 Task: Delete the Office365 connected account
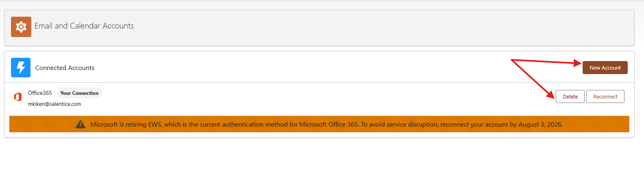click(x=570, y=97)
